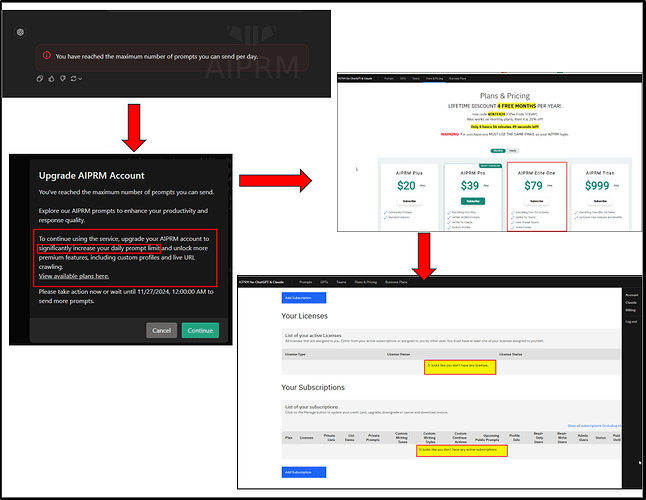Select Log out in account sidebar
The width and height of the screenshot is (646, 500).
[630, 321]
